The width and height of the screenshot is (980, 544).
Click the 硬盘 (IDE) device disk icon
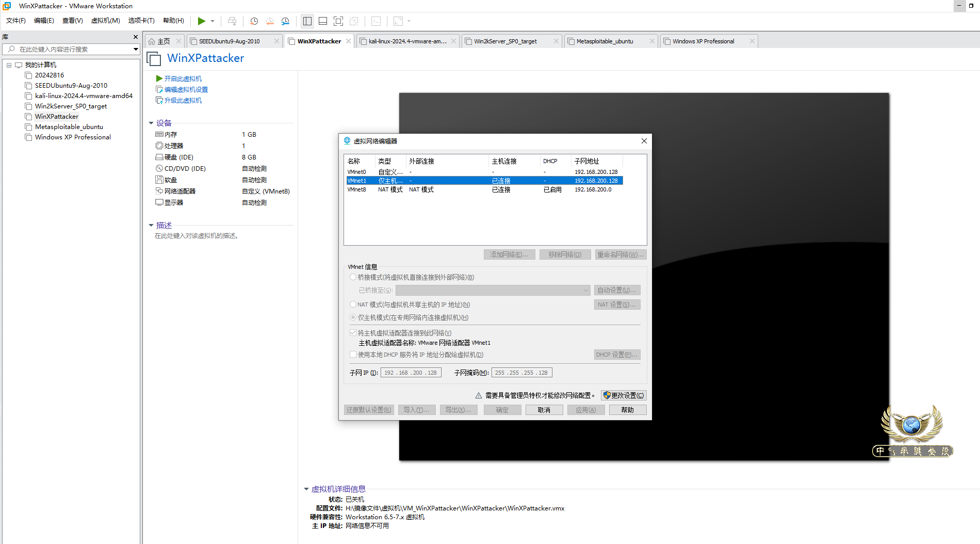[x=159, y=157]
